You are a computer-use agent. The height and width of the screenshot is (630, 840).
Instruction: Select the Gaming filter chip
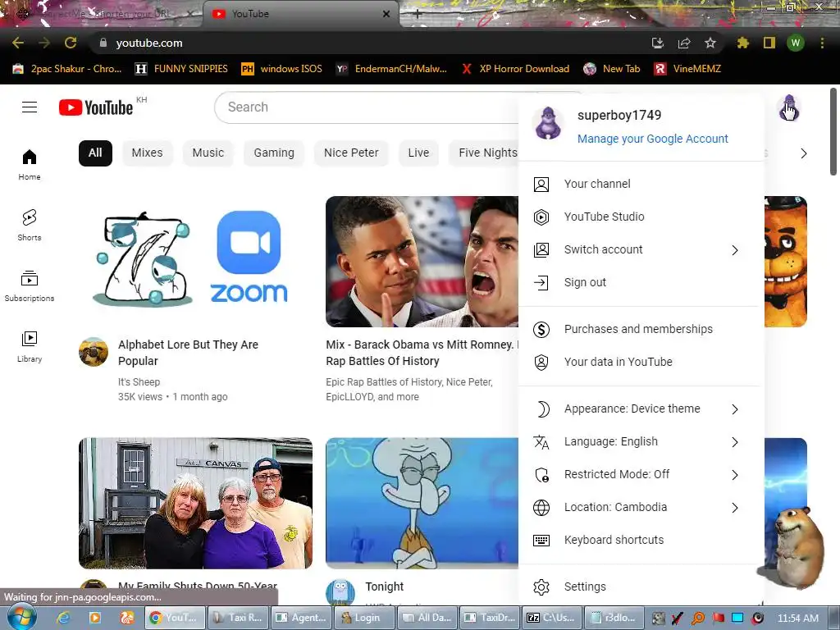[274, 153]
